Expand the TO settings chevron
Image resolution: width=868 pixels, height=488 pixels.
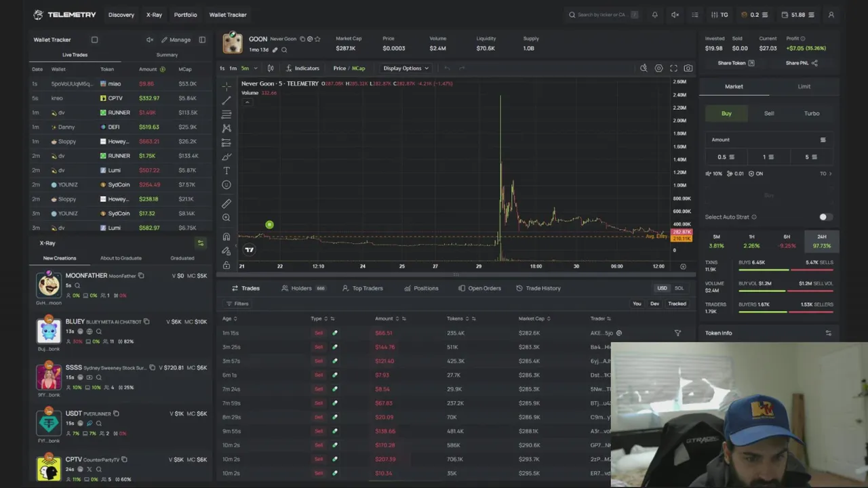830,174
